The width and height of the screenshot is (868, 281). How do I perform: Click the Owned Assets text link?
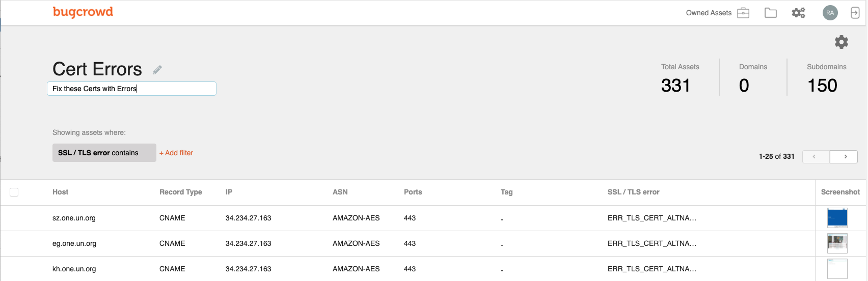[709, 13]
